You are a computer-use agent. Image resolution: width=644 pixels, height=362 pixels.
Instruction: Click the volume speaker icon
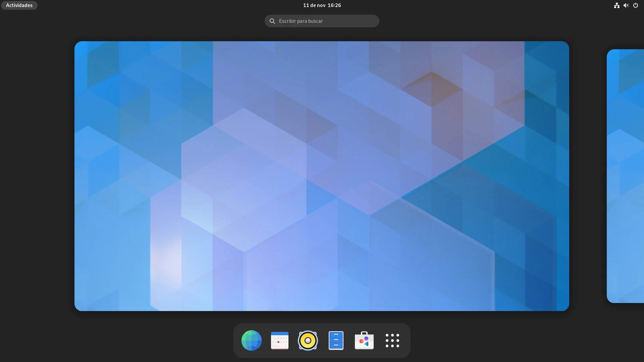(x=626, y=5)
